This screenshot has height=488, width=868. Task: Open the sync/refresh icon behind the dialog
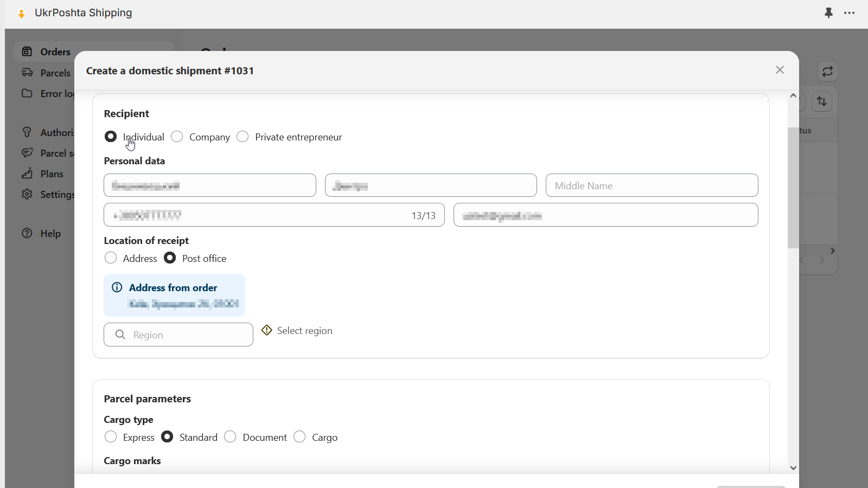827,72
